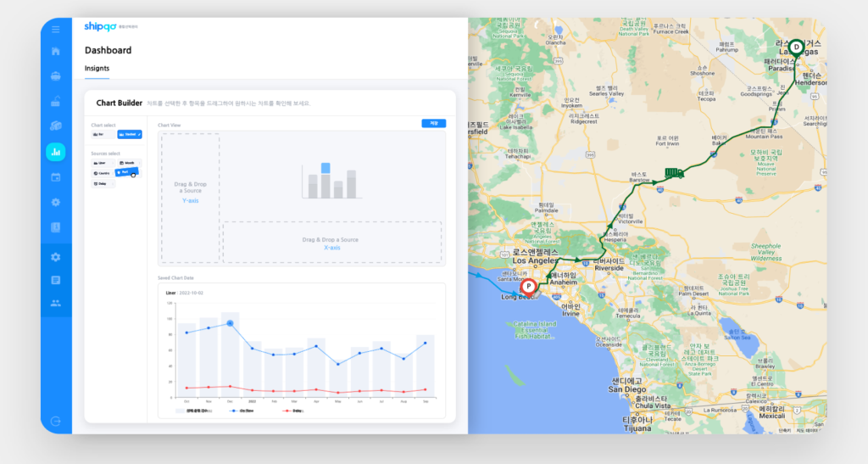Click the green D destination marker on map
The height and width of the screenshot is (464, 868).
796,47
